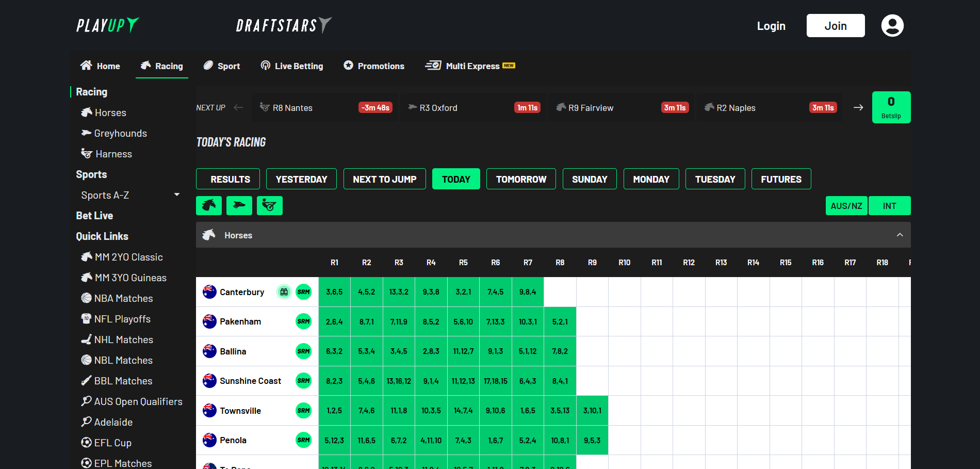This screenshot has width=980, height=469.
Task: Click SRM badge for Canterbury
Action: coord(304,292)
